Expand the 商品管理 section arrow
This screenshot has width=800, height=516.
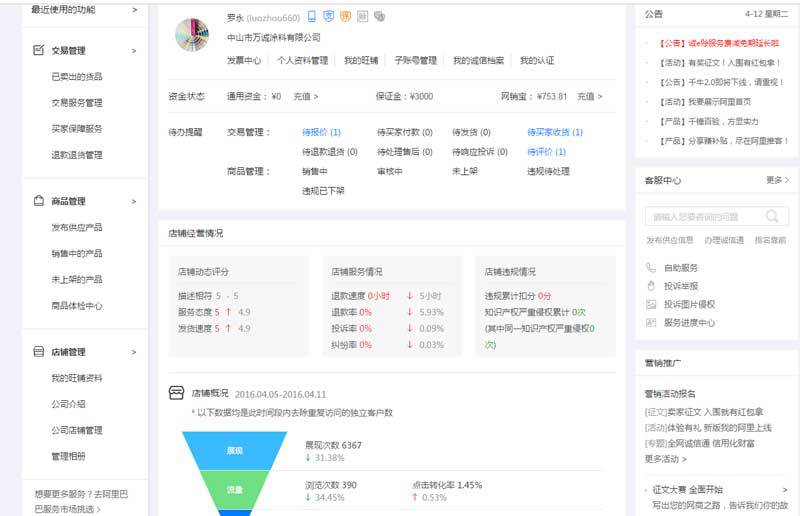pos(134,201)
